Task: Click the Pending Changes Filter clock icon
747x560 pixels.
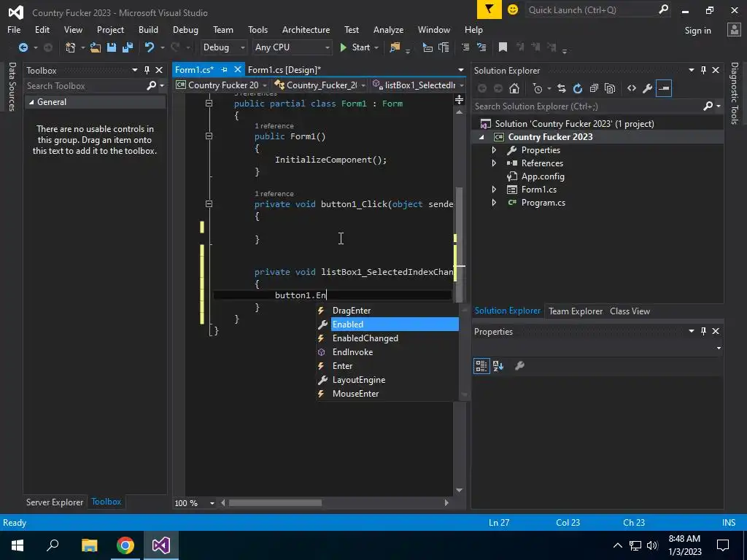Action: (538, 88)
